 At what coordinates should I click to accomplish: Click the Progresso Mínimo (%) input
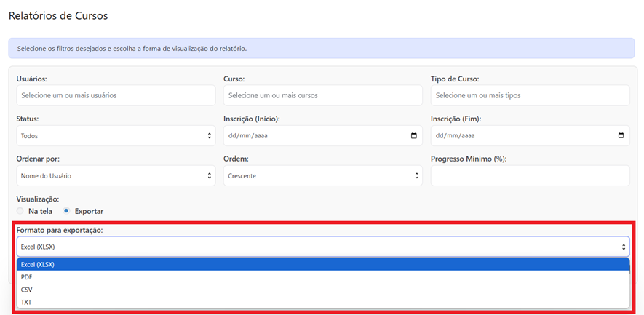click(x=530, y=176)
